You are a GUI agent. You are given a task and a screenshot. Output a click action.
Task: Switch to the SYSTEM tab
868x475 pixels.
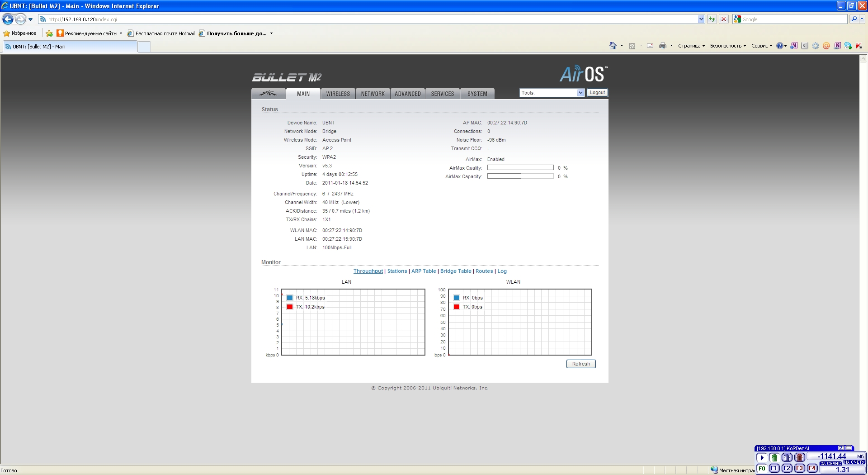click(477, 94)
